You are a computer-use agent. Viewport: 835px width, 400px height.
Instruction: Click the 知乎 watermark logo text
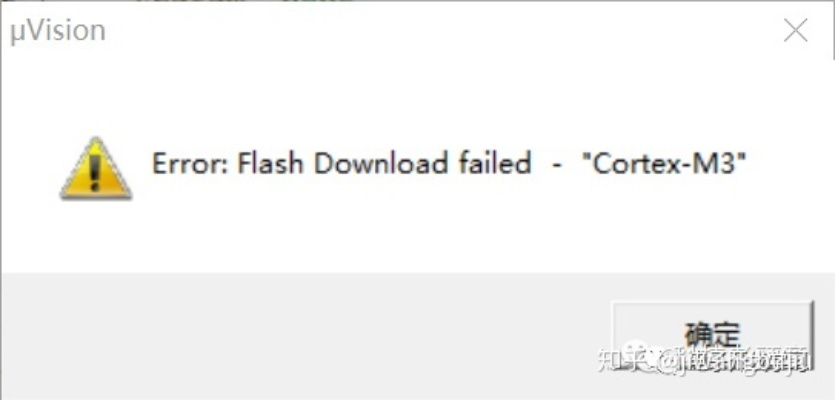pyautogui.click(x=618, y=360)
